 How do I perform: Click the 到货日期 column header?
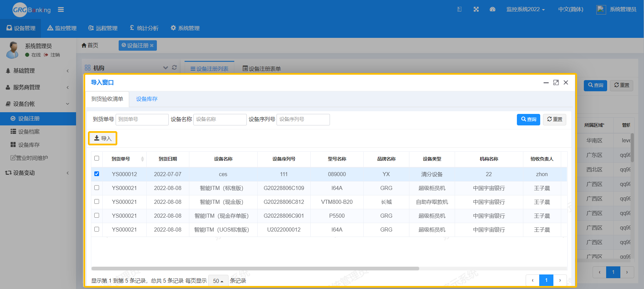(x=168, y=159)
